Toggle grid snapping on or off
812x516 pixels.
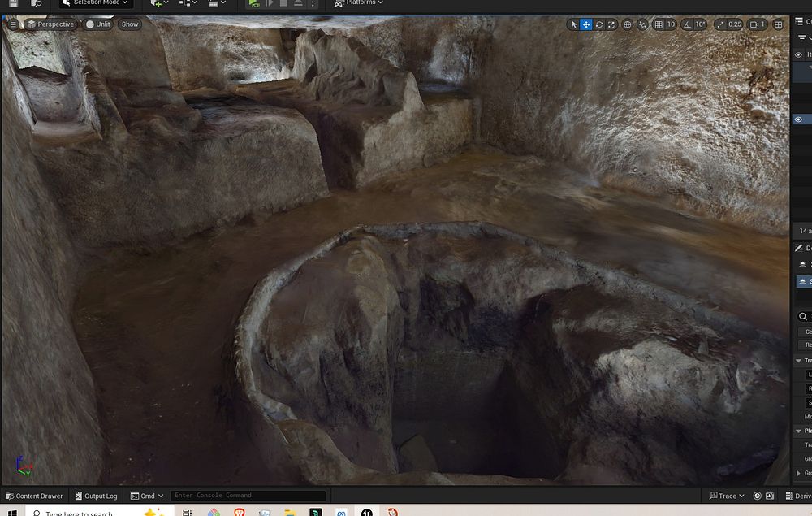(659, 24)
